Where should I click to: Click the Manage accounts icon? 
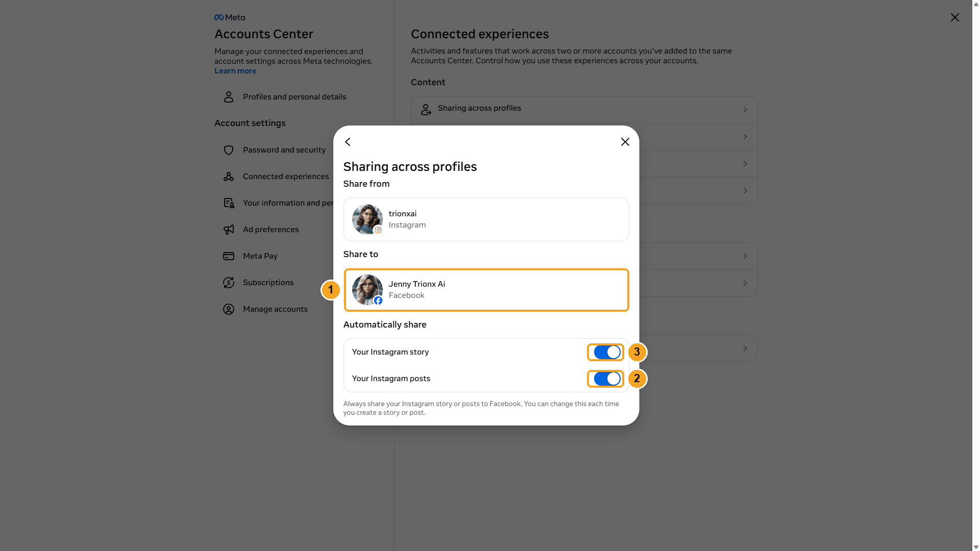(229, 309)
